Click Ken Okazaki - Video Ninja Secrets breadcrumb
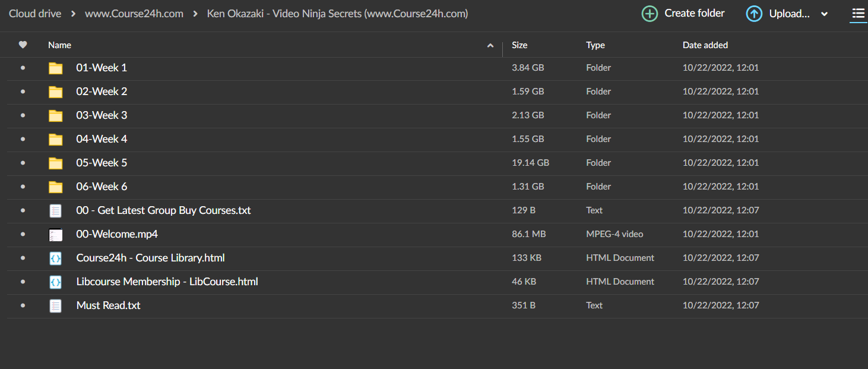868x369 pixels. pyautogui.click(x=337, y=13)
